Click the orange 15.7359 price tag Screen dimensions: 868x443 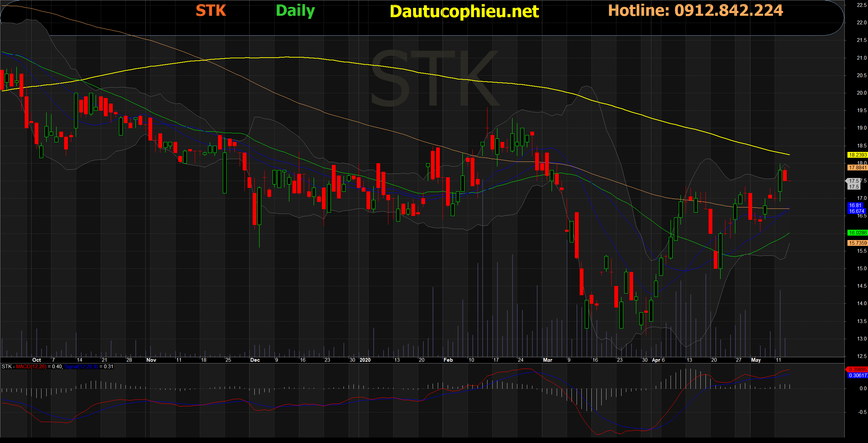click(x=857, y=243)
